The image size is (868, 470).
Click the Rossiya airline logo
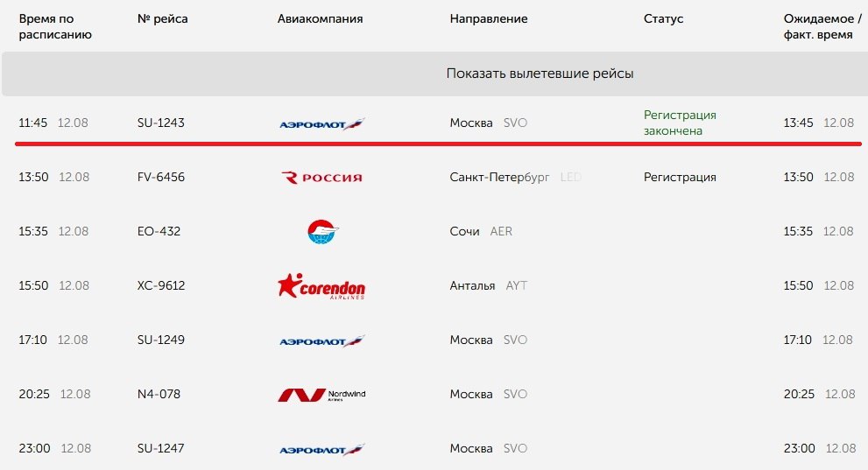coord(321,178)
